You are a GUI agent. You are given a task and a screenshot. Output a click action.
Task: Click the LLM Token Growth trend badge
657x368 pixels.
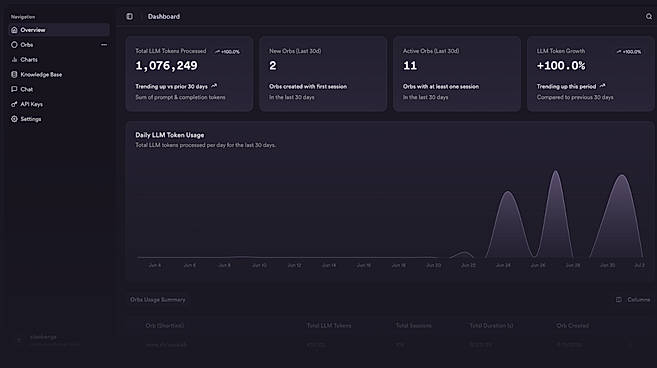click(x=629, y=52)
